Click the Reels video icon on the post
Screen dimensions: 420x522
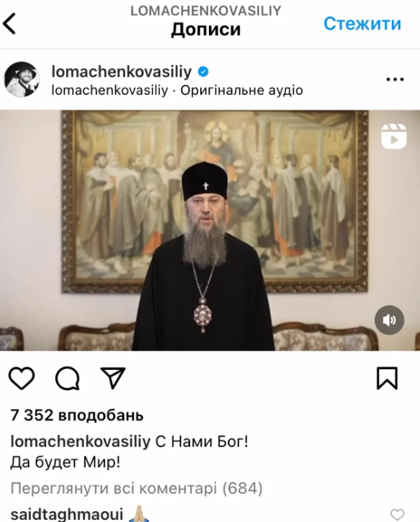[393, 136]
